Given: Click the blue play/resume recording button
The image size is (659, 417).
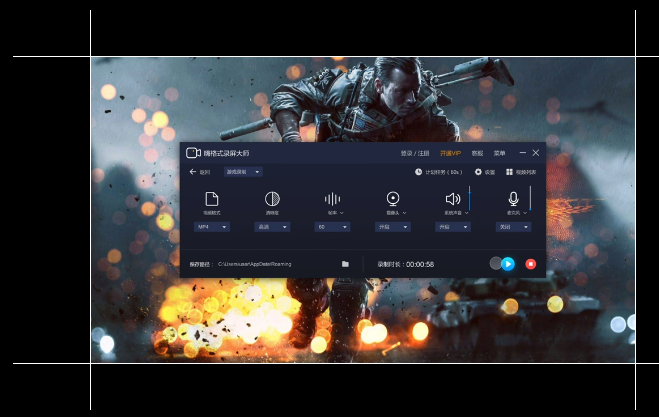Looking at the screenshot, I should (x=508, y=264).
